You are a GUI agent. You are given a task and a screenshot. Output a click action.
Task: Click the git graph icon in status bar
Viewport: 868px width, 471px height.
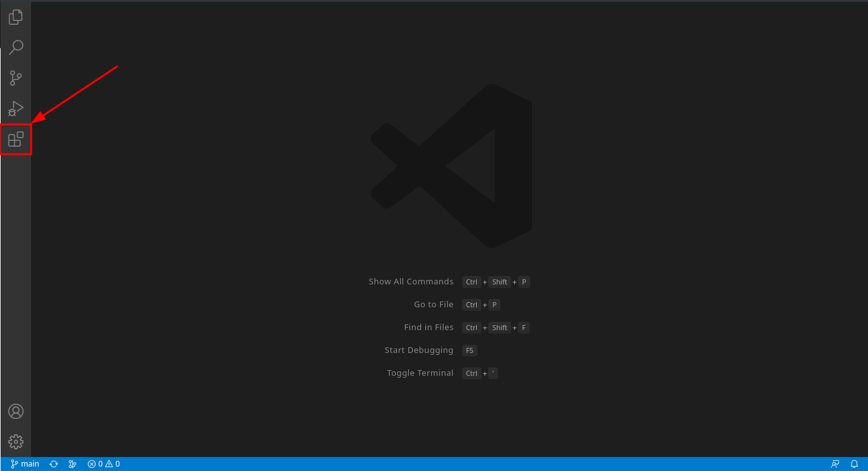coord(72,464)
